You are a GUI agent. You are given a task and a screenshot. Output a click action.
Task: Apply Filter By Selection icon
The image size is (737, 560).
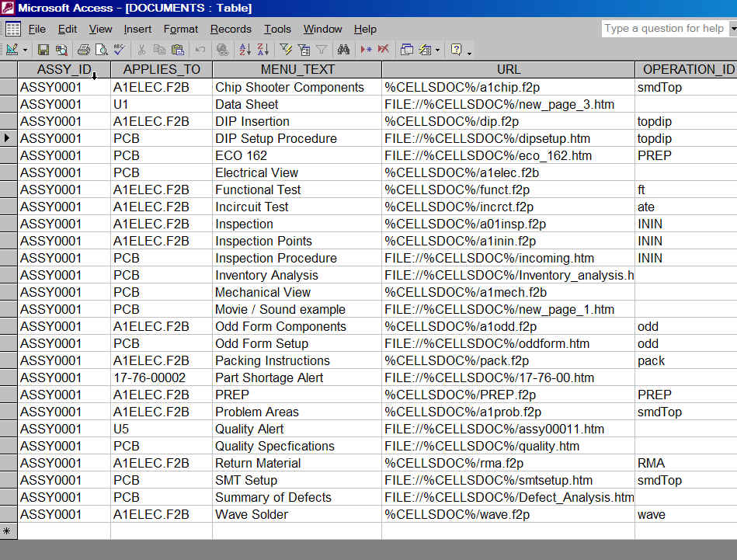[x=286, y=50]
